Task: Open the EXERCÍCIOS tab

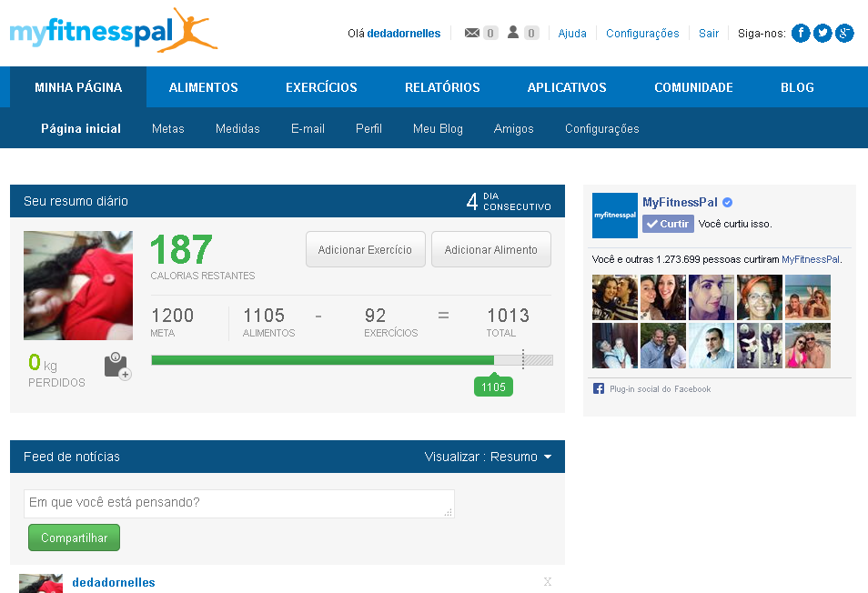Action: click(321, 86)
